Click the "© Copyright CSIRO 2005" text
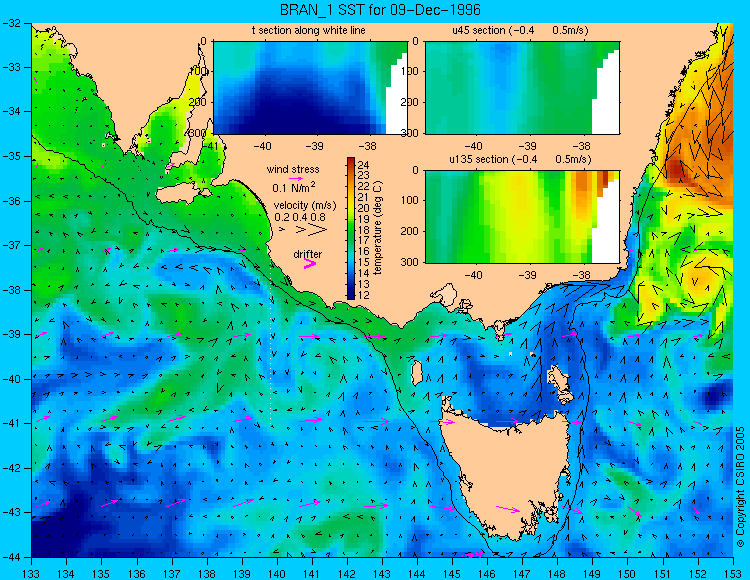This screenshot has height=580, width=750. pos(740,487)
